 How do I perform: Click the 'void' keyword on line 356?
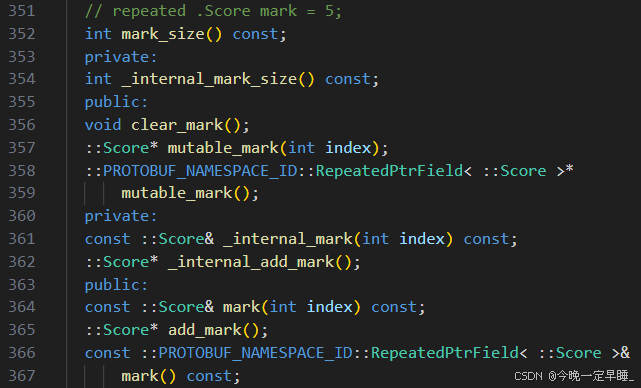point(103,125)
